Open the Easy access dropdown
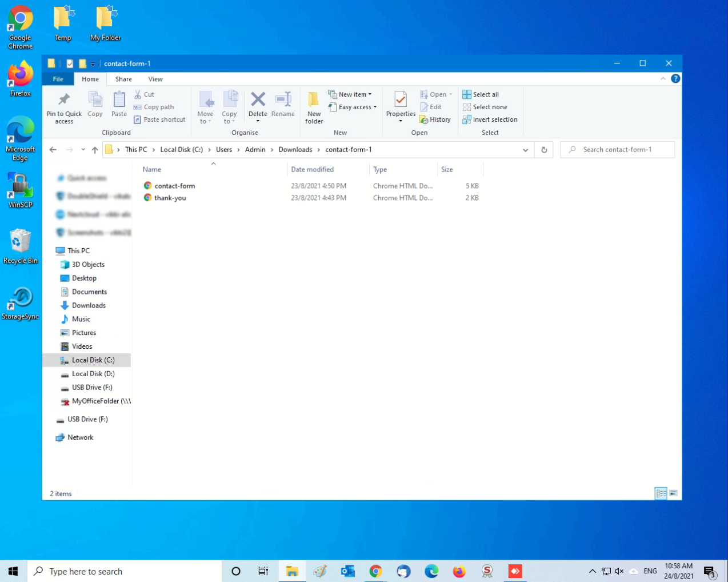728x582 pixels. pos(353,107)
